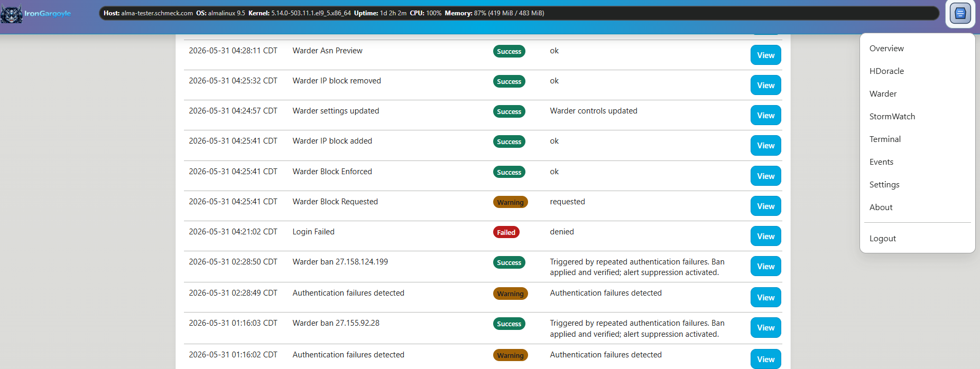The width and height of the screenshot is (980, 369).
Task: Click the 'Warder controls updated' message
Action: click(x=593, y=111)
